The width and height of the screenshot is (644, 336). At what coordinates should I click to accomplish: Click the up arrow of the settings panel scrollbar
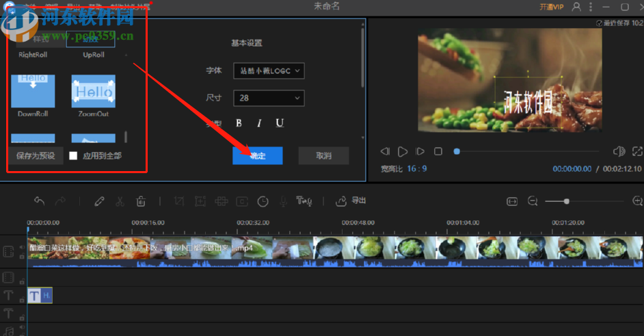(x=362, y=25)
